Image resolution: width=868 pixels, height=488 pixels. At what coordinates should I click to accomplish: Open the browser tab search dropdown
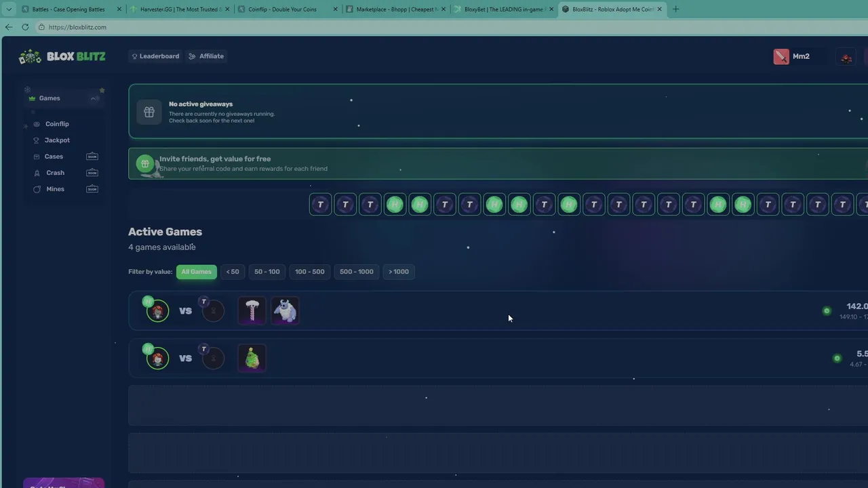pyautogui.click(x=8, y=9)
